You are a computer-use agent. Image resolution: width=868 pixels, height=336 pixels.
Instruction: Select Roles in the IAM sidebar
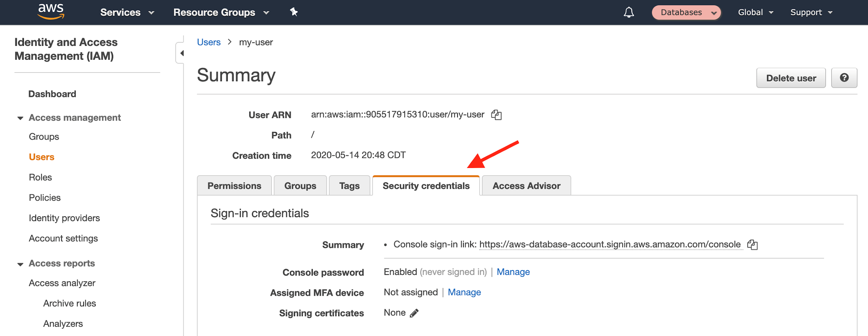pyautogui.click(x=41, y=177)
